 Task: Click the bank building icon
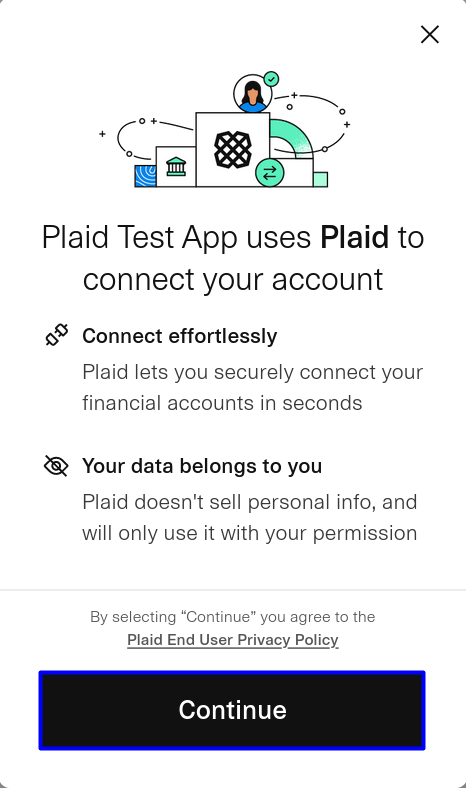pos(176,166)
